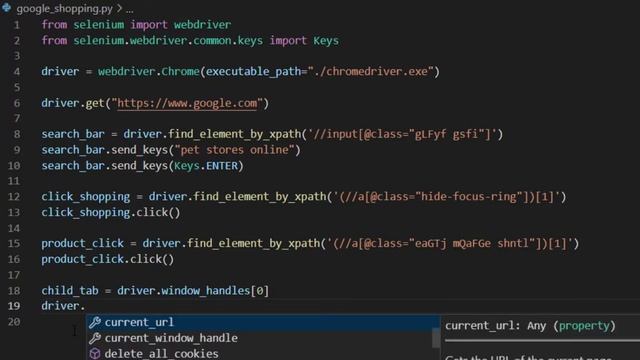Open the https://www.google.com link
Image resolution: width=640 pixels, height=360 pixels.
point(187,103)
